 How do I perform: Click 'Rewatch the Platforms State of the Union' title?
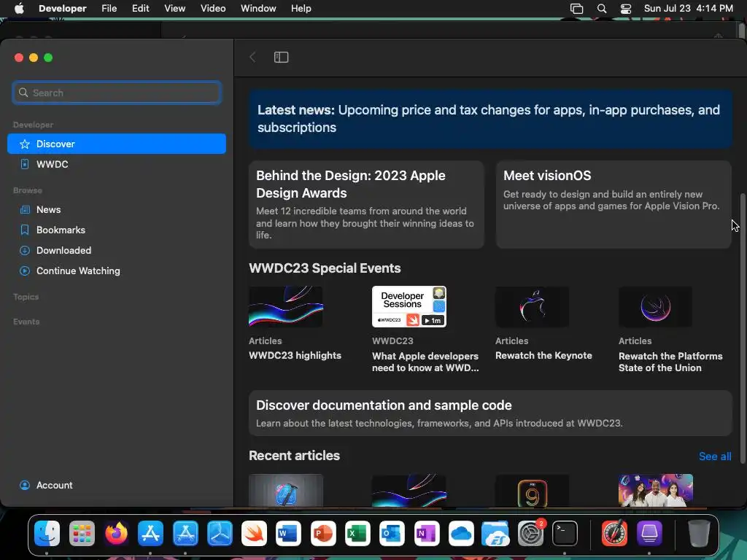coord(670,362)
